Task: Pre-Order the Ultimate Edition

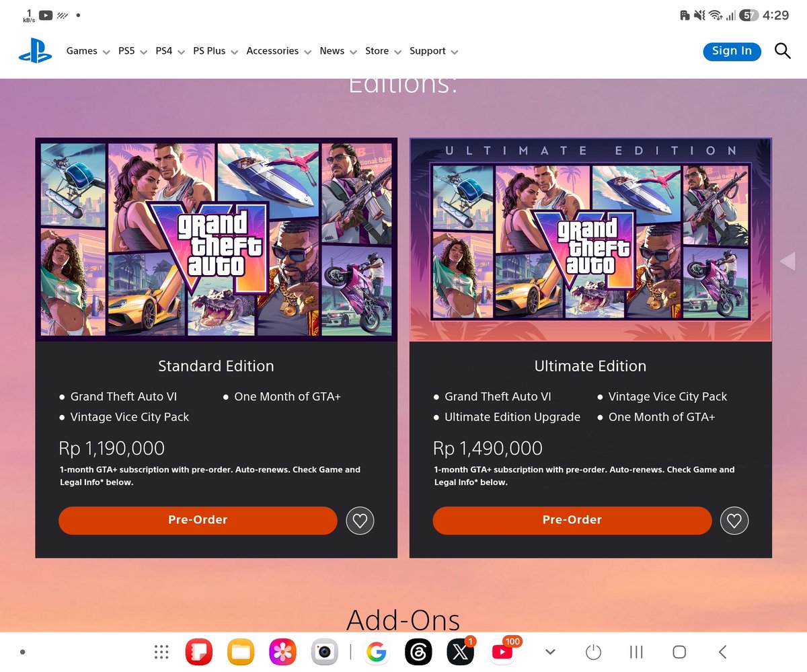Action: [x=572, y=521]
